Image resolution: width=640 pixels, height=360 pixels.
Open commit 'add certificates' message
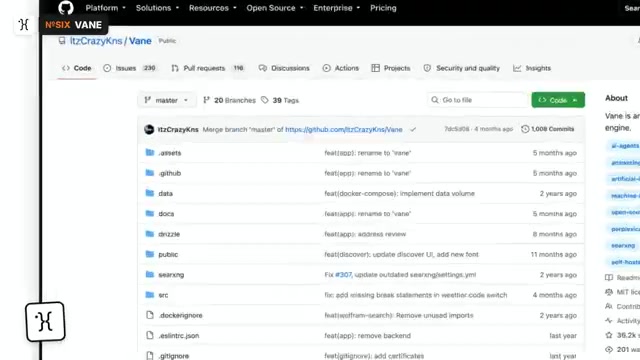click(374, 356)
